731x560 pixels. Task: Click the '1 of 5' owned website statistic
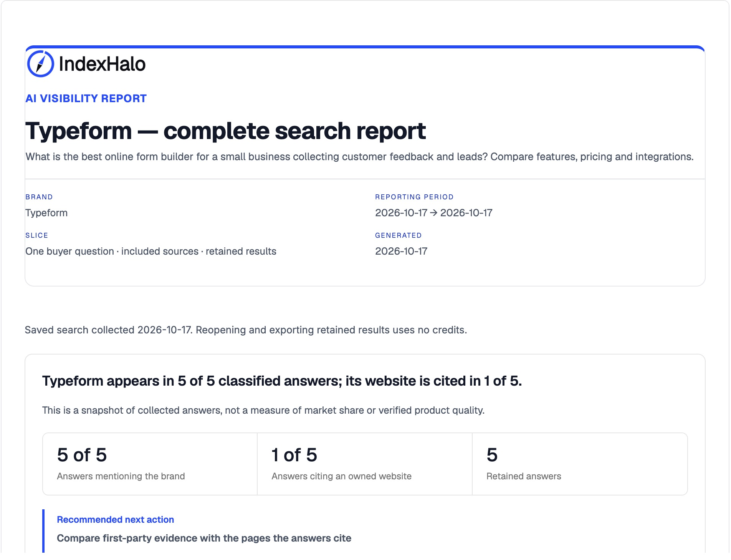(x=294, y=455)
